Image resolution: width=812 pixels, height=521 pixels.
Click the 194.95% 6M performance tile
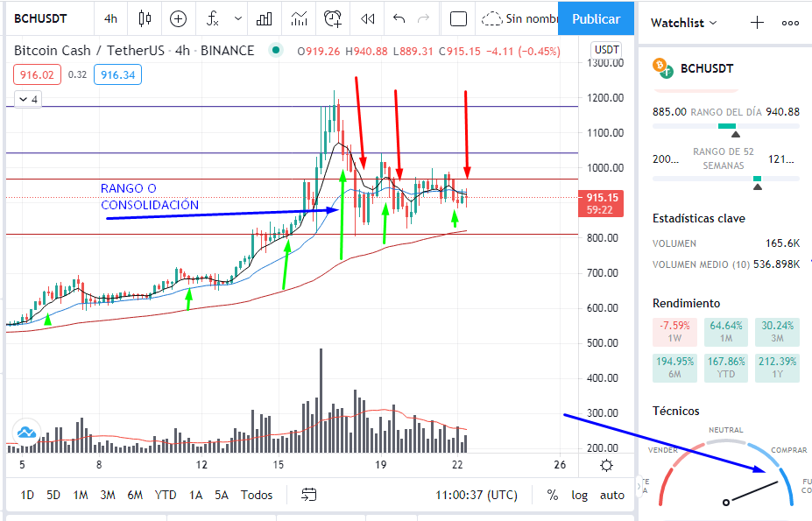674,367
